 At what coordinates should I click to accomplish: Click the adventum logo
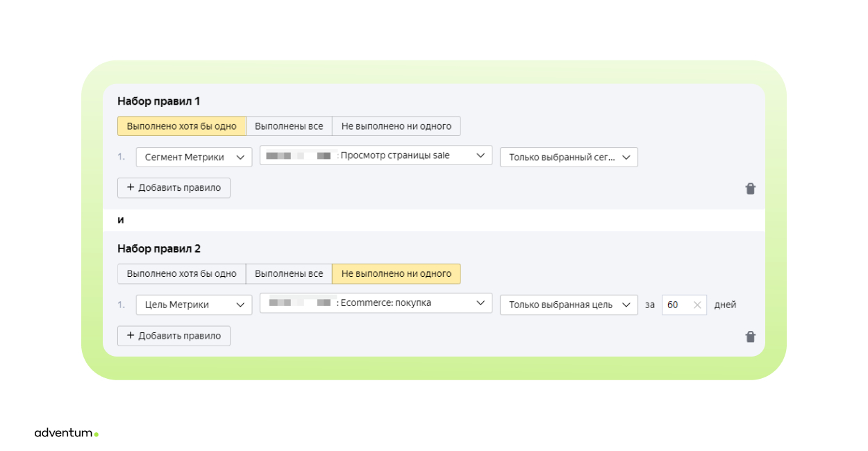66,433
